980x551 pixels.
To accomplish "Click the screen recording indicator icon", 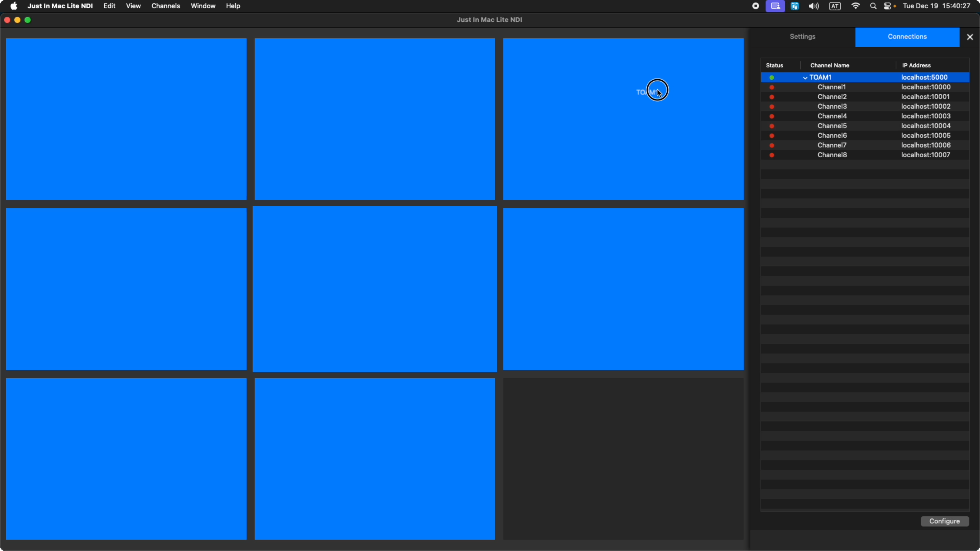I will tap(755, 6).
